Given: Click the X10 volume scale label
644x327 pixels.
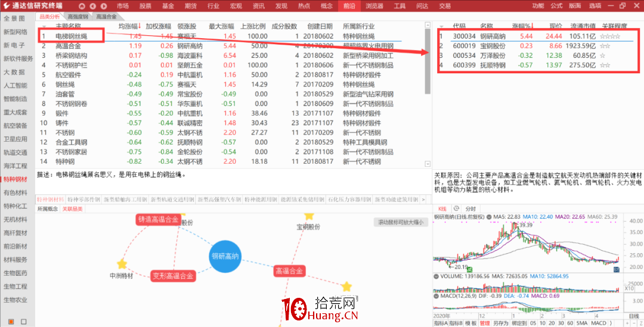Looking at the screenshot, I should pos(630,288).
